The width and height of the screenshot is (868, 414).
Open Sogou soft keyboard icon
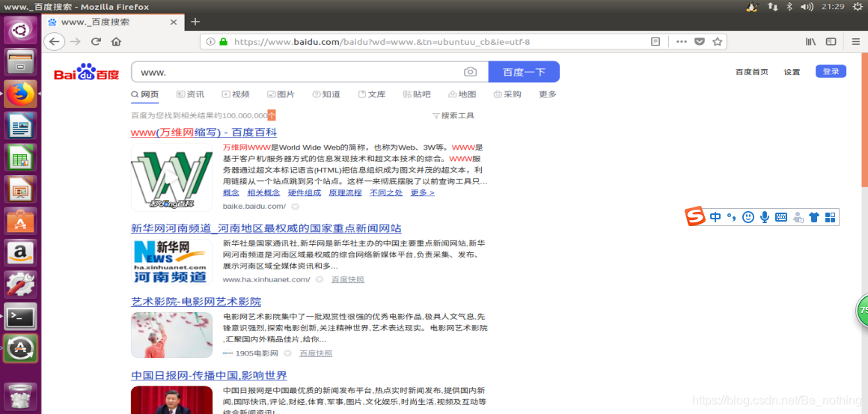click(x=781, y=217)
